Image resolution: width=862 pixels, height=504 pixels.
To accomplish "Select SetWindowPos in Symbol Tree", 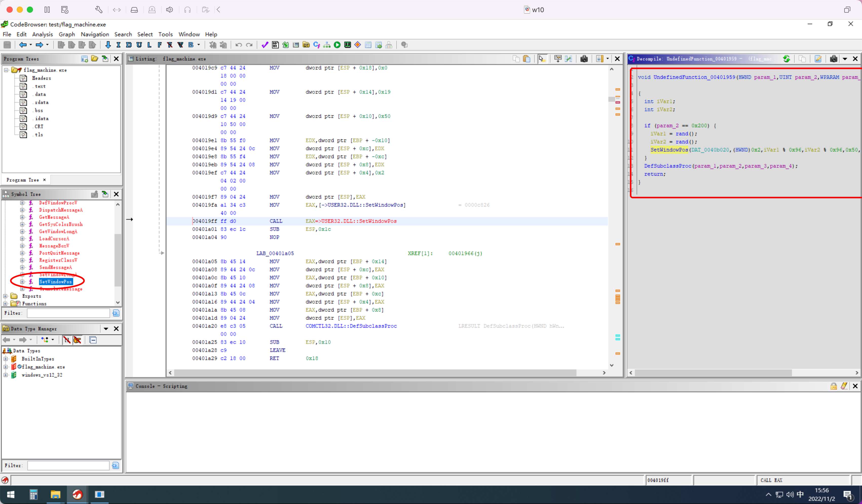I will click(x=56, y=282).
